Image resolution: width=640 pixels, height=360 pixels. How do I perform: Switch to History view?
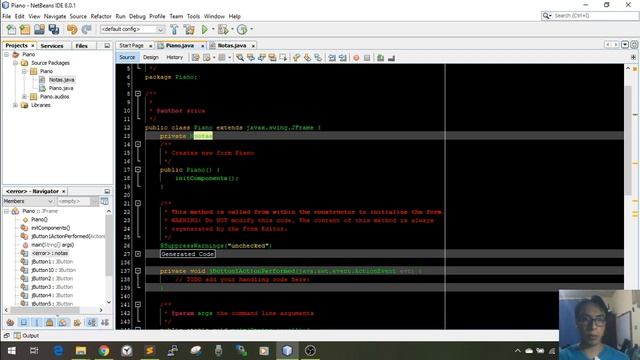coord(174,58)
